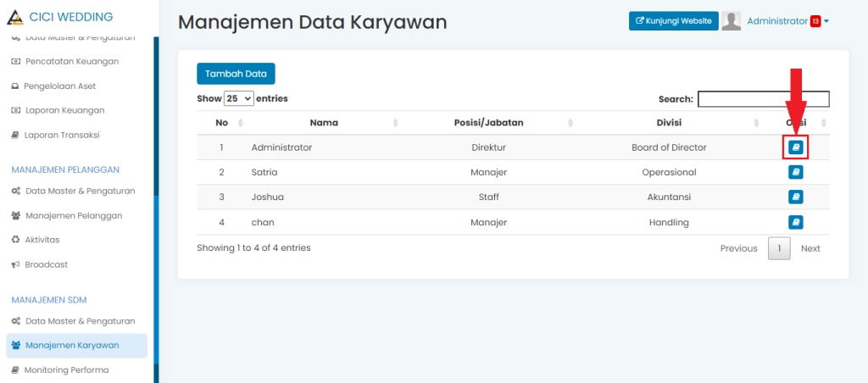Screen dimensions: 868x383
Task: Open action icon for chan row
Action: pyautogui.click(x=795, y=223)
